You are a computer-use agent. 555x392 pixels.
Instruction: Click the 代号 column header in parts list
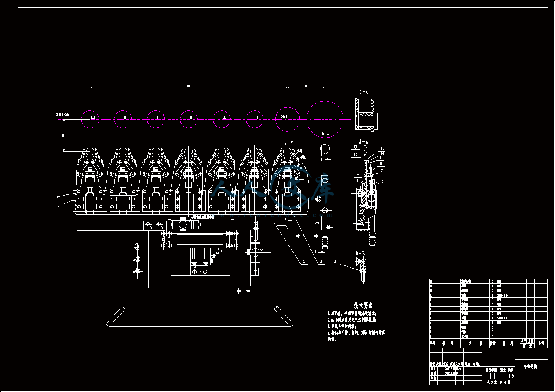pos(447,343)
